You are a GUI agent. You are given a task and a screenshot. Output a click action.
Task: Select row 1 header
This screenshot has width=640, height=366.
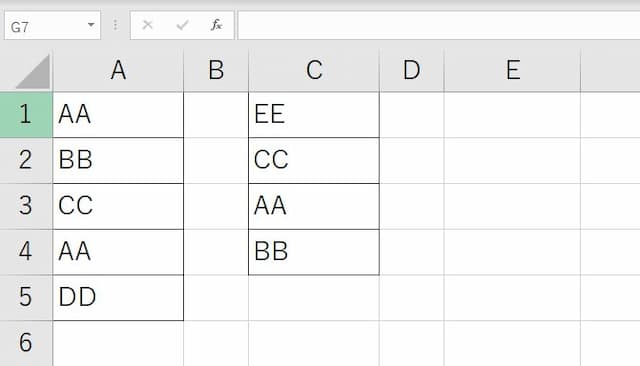26,115
